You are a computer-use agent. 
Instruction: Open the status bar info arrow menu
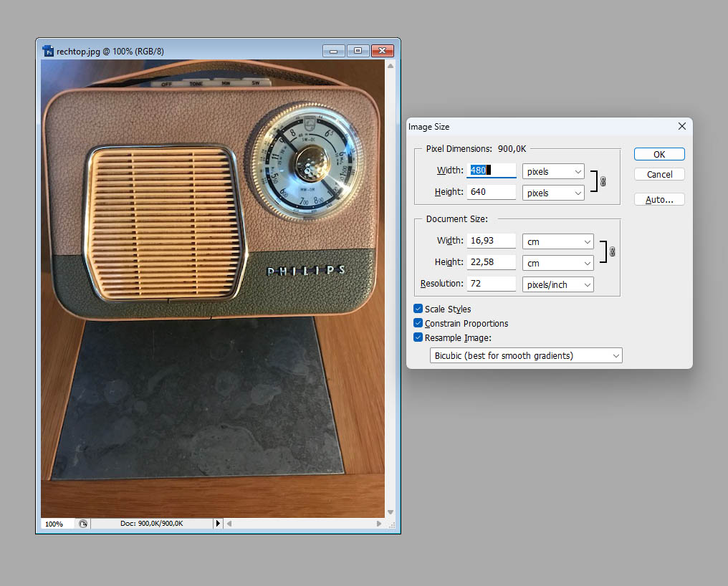[x=219, y=524]
